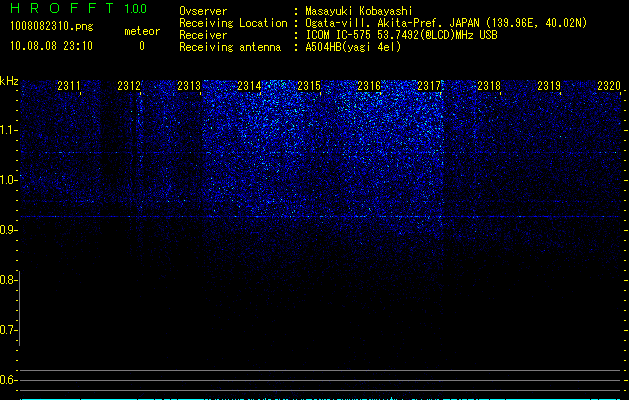The height and width of the screenshot is (400, 629).
Task: Click the 1.0 frequency axis label
Action: pos(9,180)
